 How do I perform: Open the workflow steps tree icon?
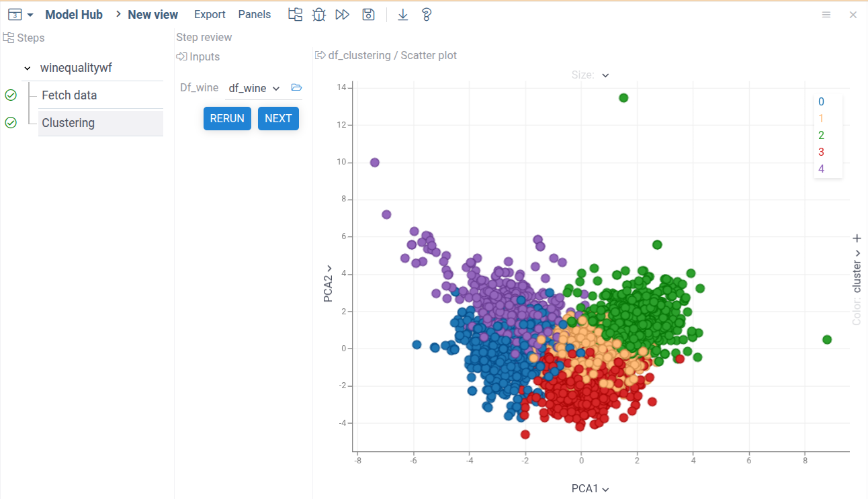point(294,13)
